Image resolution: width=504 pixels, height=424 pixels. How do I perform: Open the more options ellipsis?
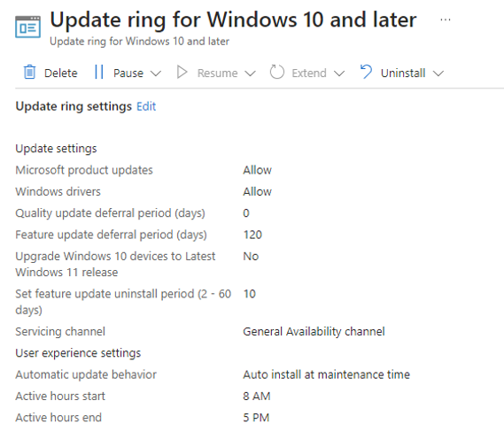(x=446, y=19)
